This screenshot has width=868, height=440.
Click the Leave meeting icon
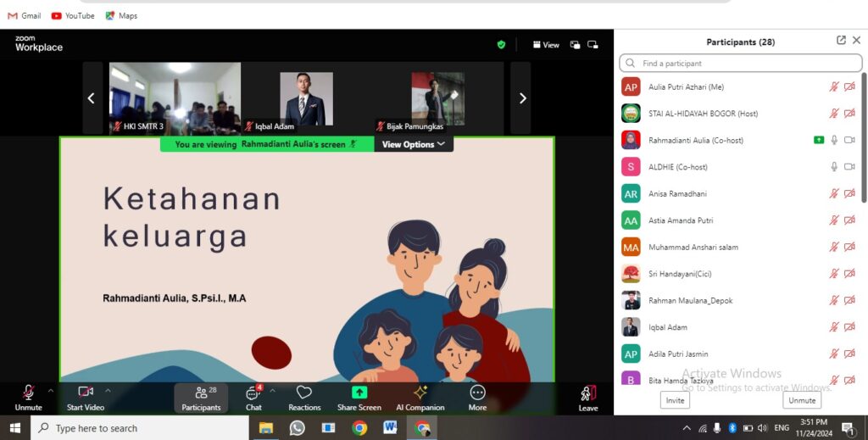click(x=588, y=393)
